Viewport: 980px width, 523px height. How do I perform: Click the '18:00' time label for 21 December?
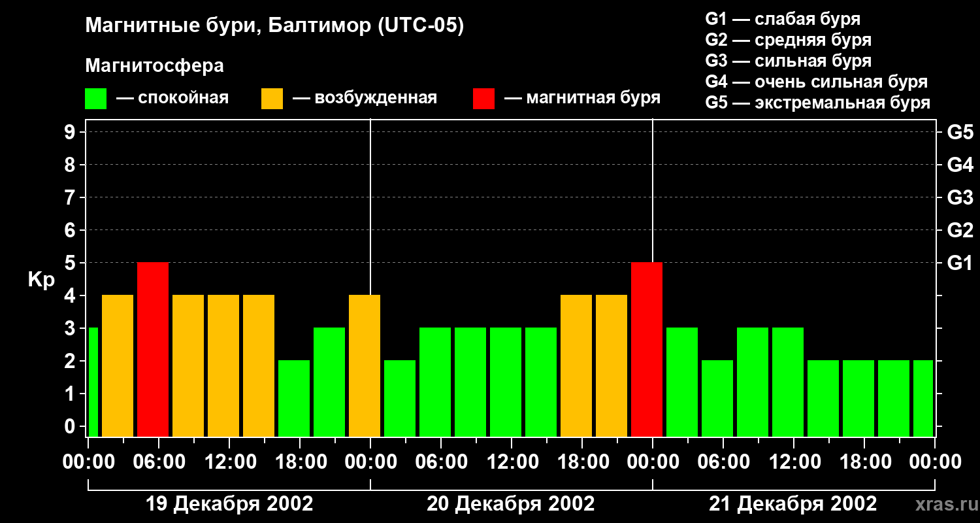point(864,462)
